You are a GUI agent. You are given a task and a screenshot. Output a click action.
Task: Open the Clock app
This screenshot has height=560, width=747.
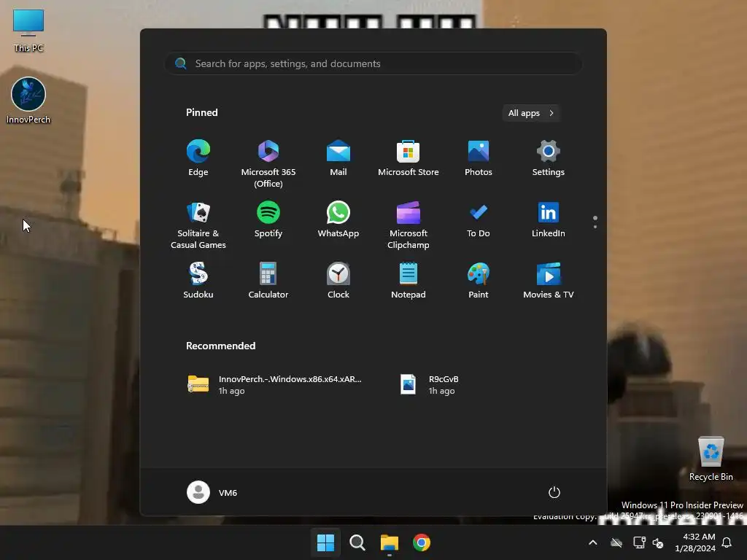(338, 281)
